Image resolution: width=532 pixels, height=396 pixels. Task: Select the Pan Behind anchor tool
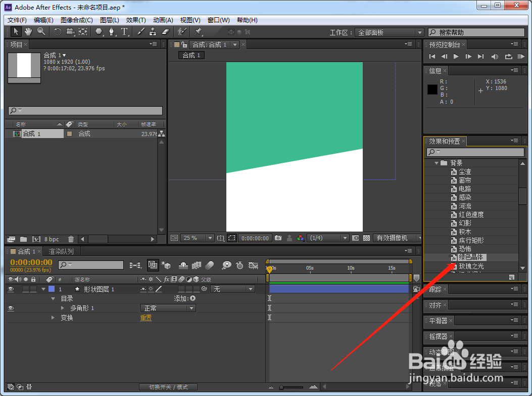click(x=83, y=31)
